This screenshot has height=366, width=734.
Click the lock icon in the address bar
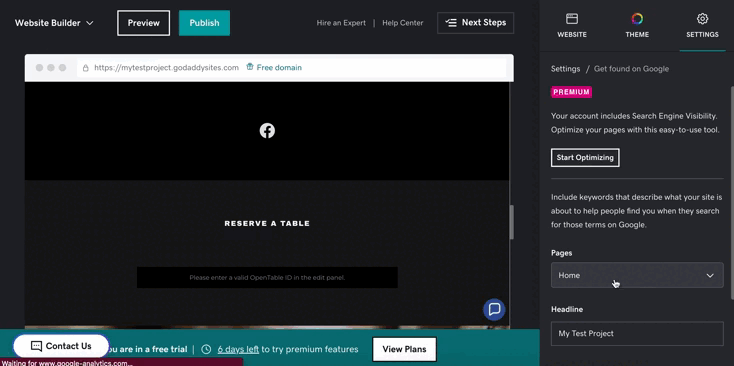(x=86, y=68)
